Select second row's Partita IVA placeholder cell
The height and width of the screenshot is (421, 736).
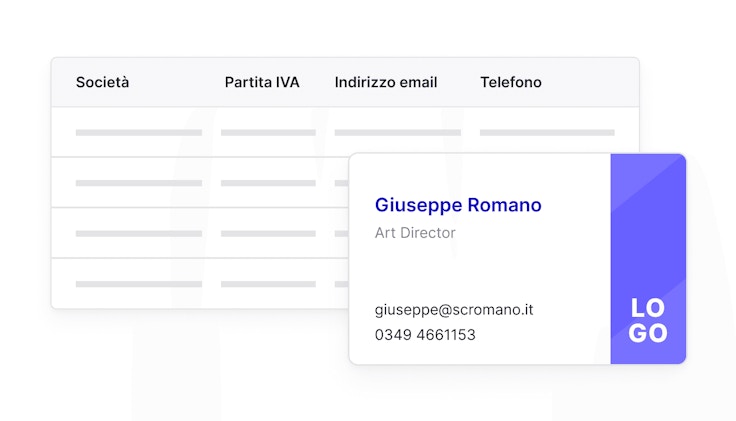click(x=268, y=183)
